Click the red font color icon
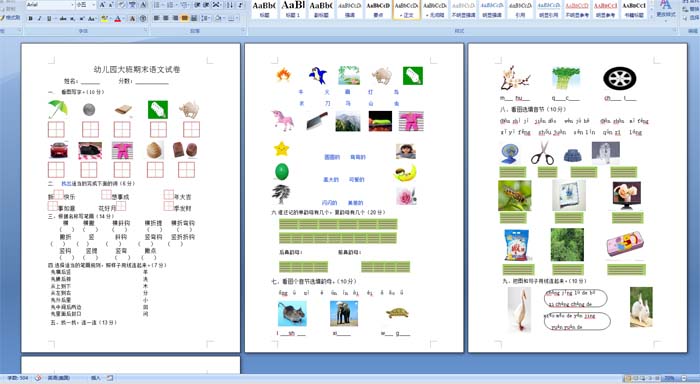The height and width of the screenshot is (384, 700). coord(118,19)
